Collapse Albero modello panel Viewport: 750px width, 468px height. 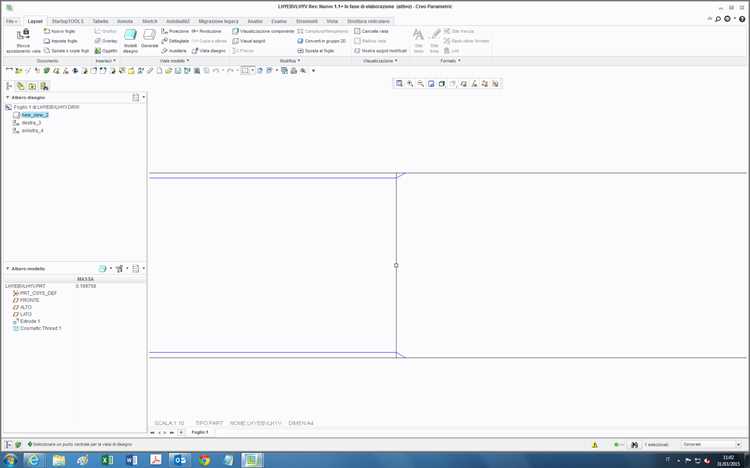coord(8,268)
